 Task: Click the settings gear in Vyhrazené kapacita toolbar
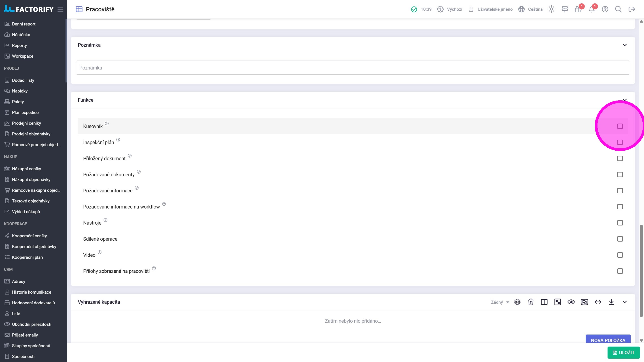[x=517, y=302]
